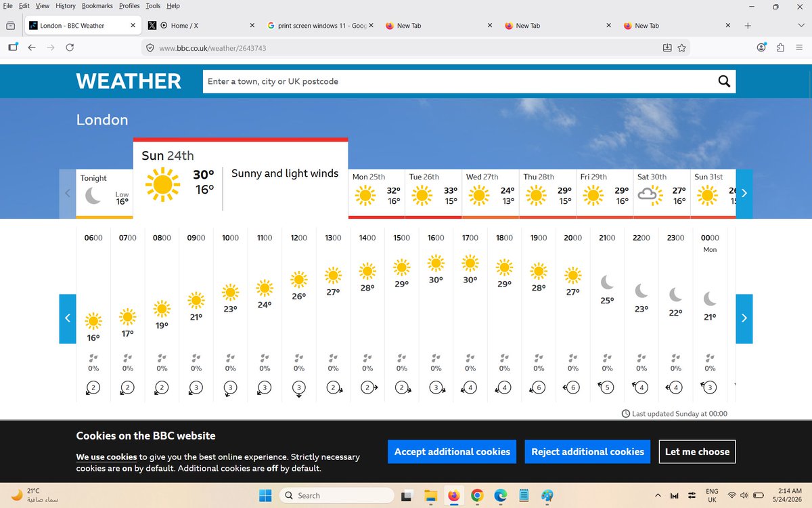Open File Explorer from the taskbar
812x508 pixels.
pos(431,495)
